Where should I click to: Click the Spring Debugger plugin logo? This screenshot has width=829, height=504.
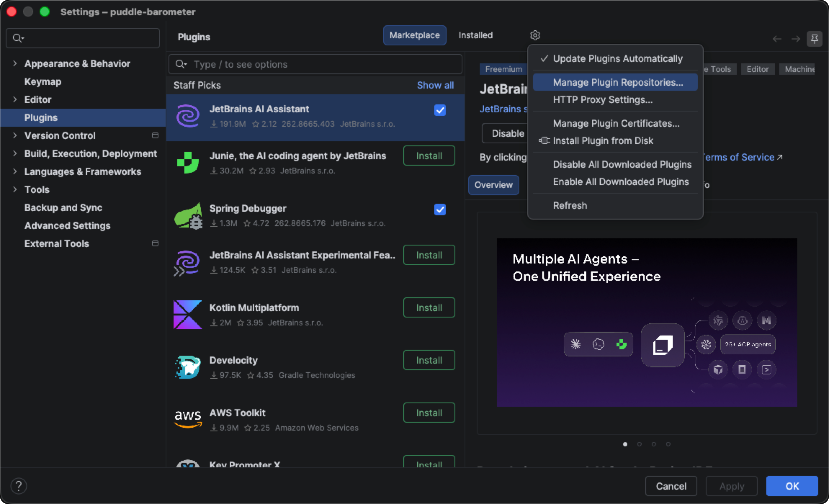pos(188,215)
